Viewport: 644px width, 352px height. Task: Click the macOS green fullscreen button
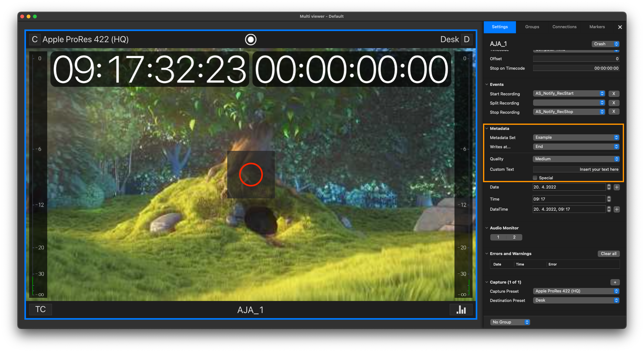click(x=35, y=16)
